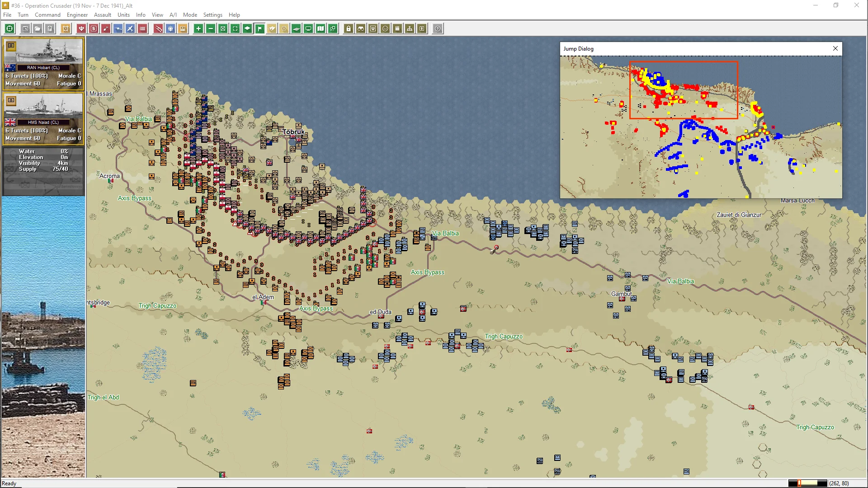The image size is (868, 488).
Task: Open the Assault menu
Action: [x=102, y=15]
